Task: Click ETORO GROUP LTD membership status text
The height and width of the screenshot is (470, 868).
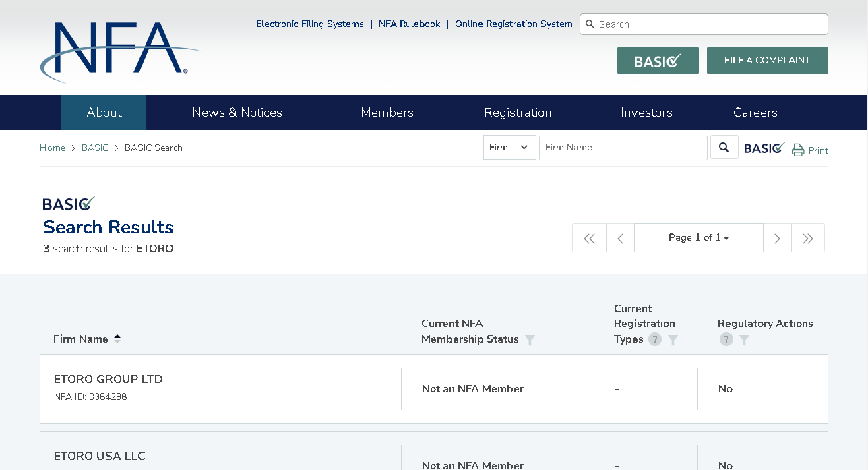Action: (x=473, y=389)
